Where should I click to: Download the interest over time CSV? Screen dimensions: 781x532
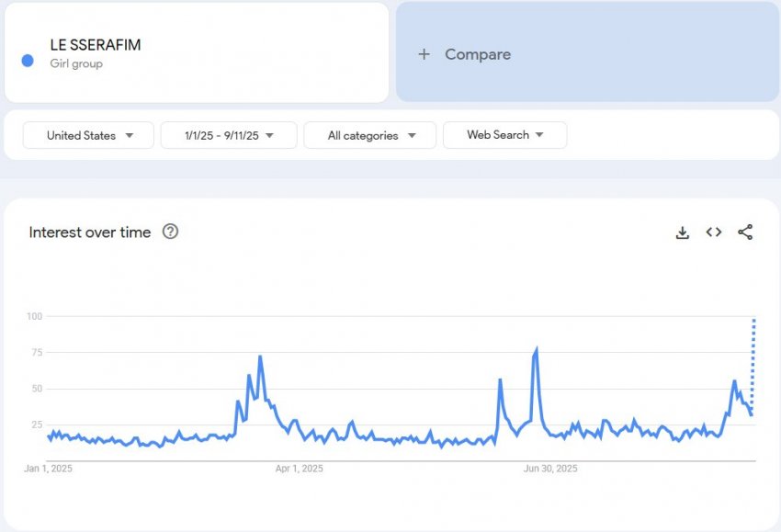coord(683,232)
